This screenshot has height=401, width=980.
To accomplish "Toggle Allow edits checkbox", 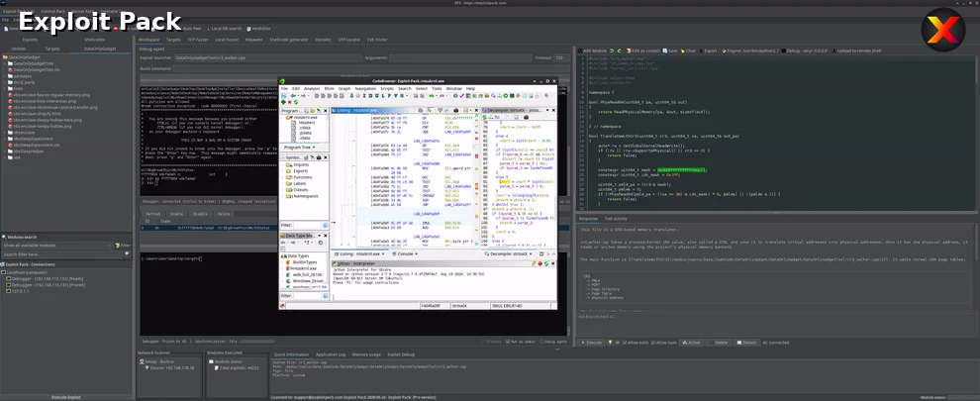I will 625,343.
